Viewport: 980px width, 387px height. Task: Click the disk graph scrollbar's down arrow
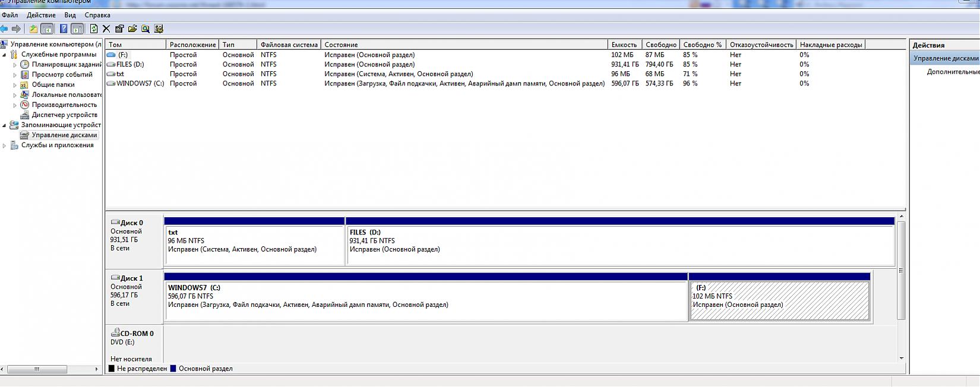click(x=901, y=358)
